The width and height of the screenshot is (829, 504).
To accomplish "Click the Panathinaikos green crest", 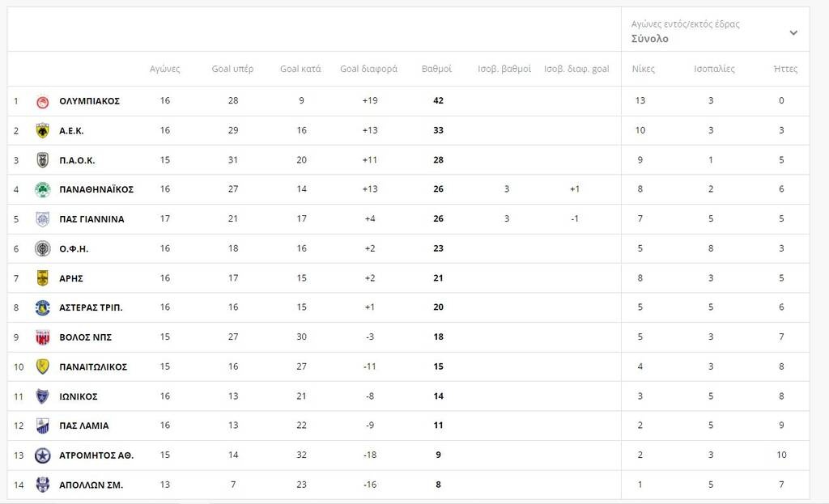I will (42, 190).
